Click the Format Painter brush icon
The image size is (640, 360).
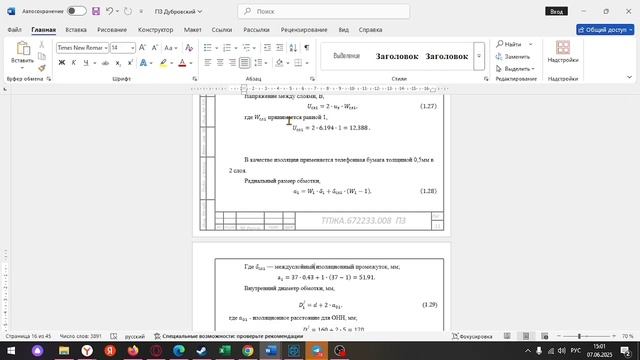pos(42,68)
